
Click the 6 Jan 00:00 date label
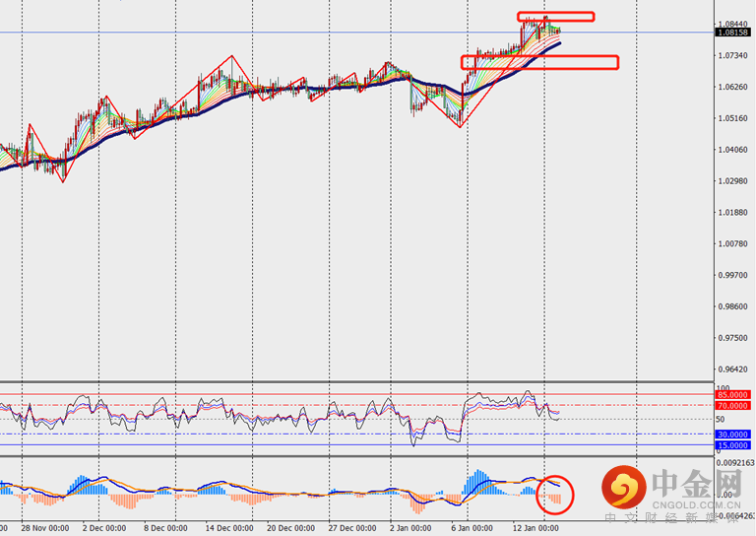click(x=475, y=528)
